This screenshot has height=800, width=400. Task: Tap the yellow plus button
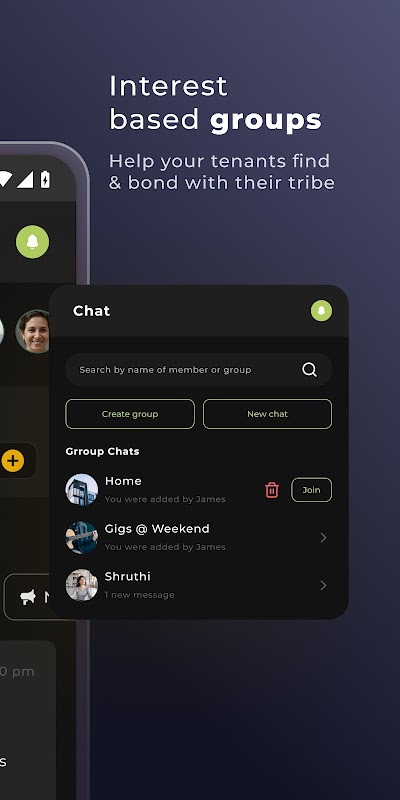point(13,461)
